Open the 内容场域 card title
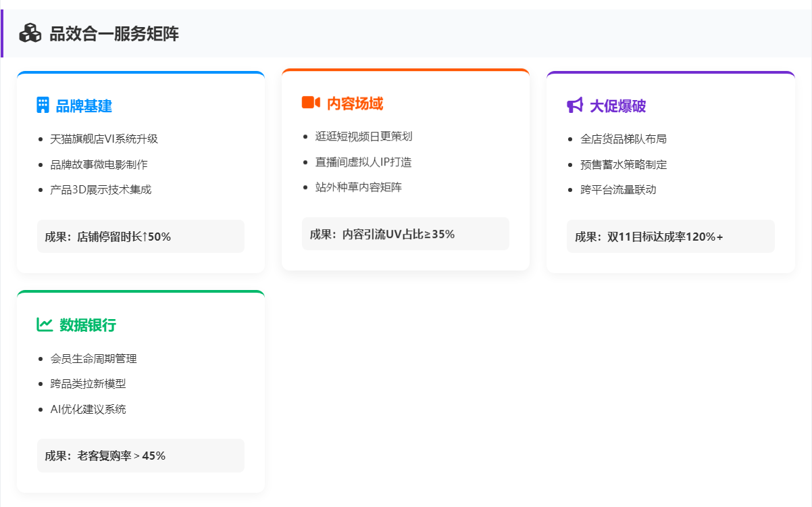 [x=355, y=103]
